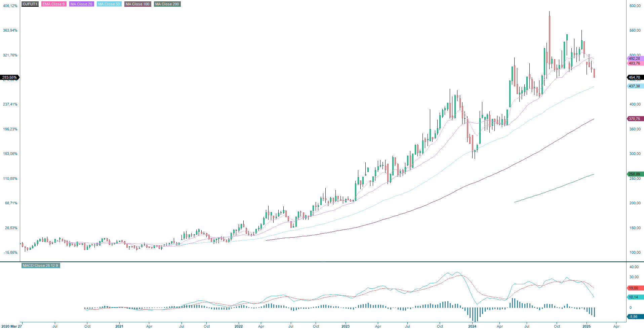Toggle the MA Close 200 line visibility
This screenshot has height=329, width=644.
(167, 4)
